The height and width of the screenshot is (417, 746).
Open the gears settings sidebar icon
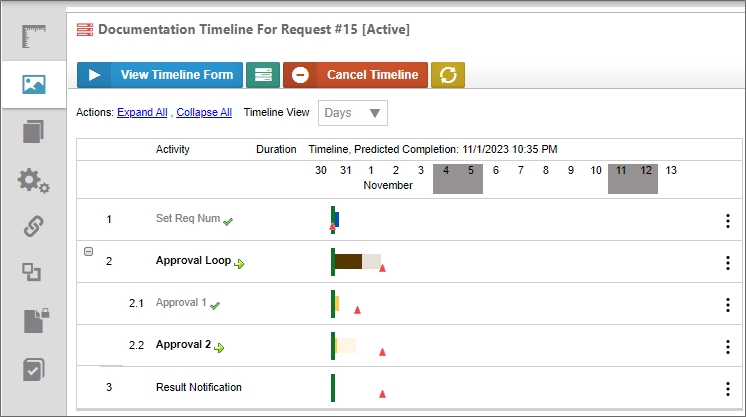tap(34, 180)
